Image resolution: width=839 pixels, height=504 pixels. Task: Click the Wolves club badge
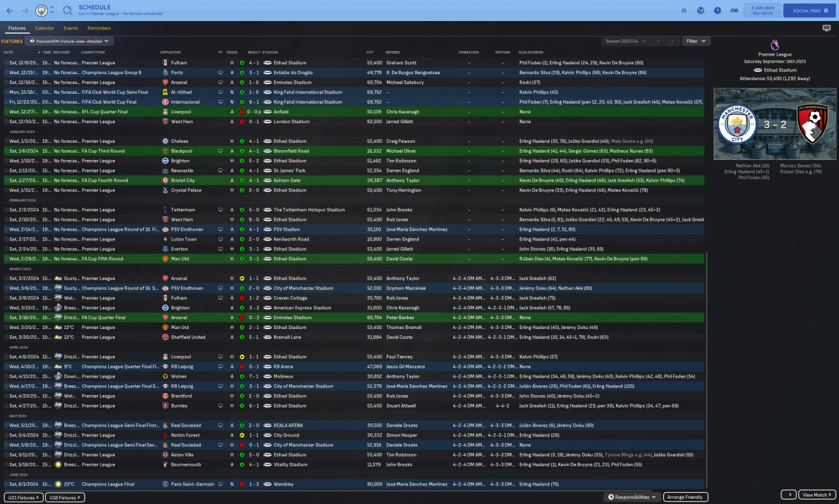[x=165, y=376]
